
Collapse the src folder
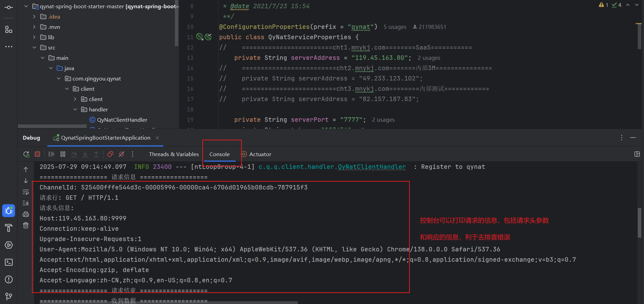coord(34,47)
